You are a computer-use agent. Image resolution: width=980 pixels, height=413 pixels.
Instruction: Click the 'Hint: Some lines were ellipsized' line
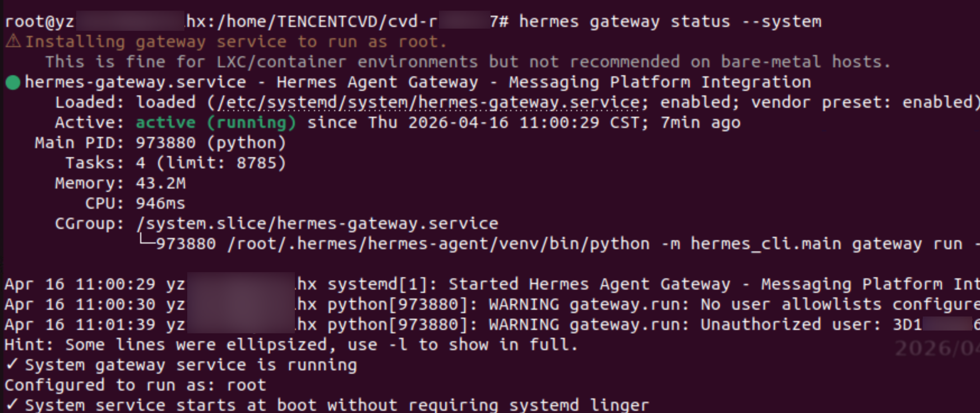290,345
